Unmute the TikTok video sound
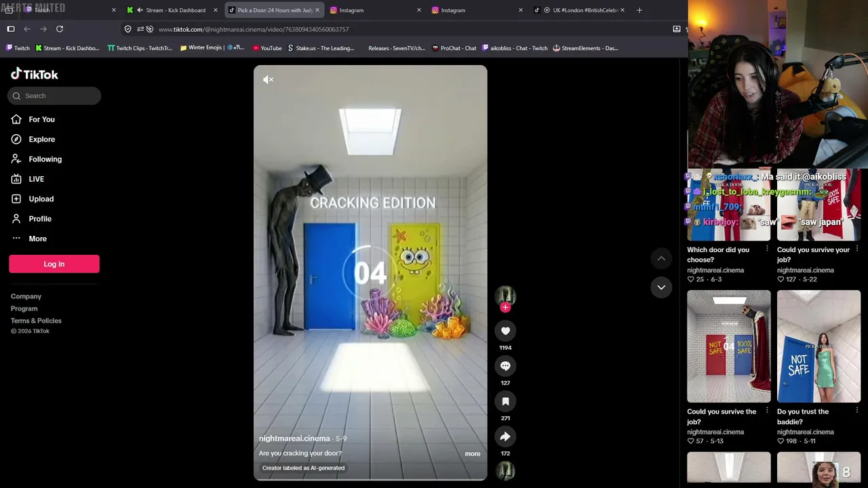This screenshot has height=488, width=868. click(x=269, y=79)
